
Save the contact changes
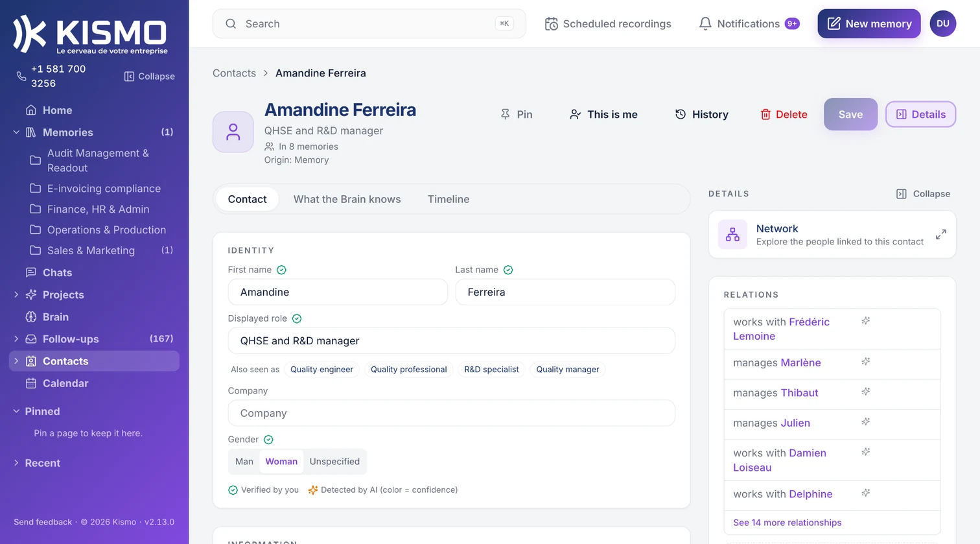(x=850, y=114)
